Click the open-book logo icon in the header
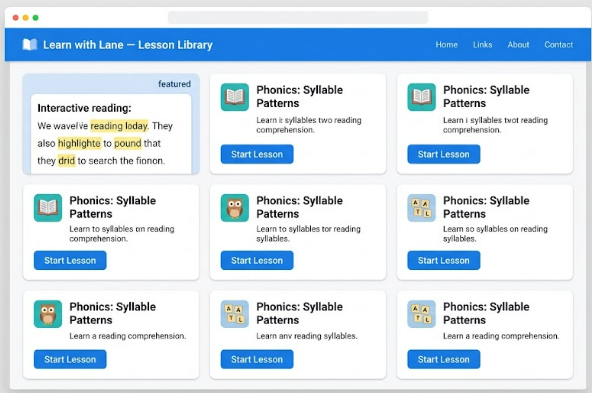The width and height of the screenshot is (592, 393). pyautogui.click(x=29, y=45)
